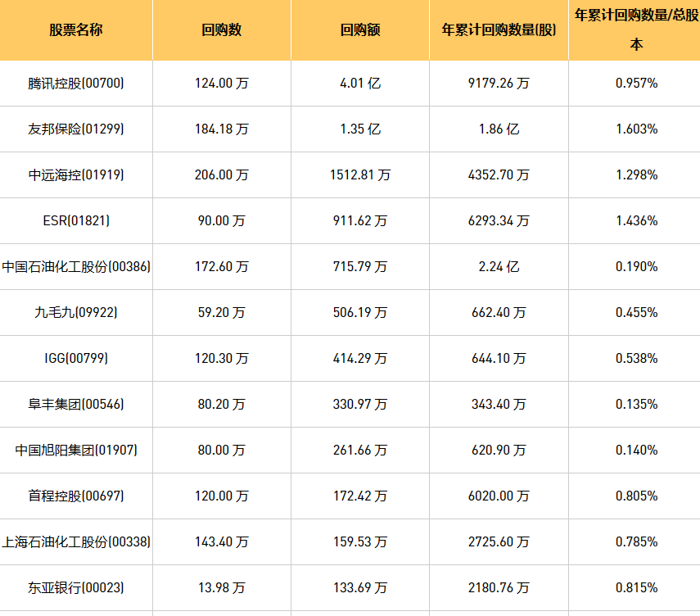Click the 13.98 万 buyback count cell
Screen dimensions: 700x616
click(221, 587)
